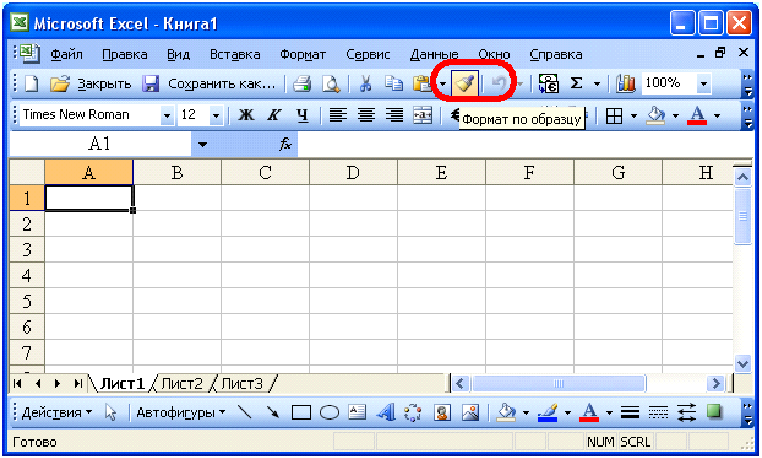Choose arrow style on drawing toolbar
Image resolution: width=762 pixels, height=458 pixels.
[686, 413]
